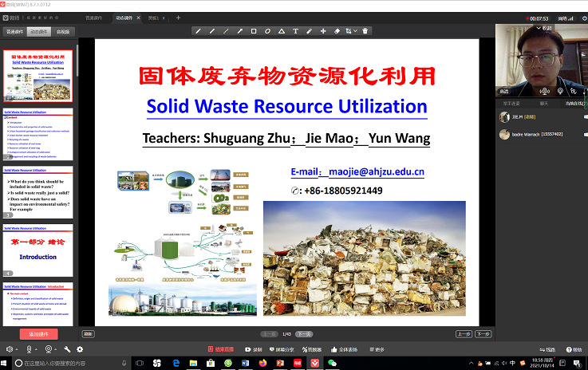Expand the speaker volume dropdown

pos(18,349)
